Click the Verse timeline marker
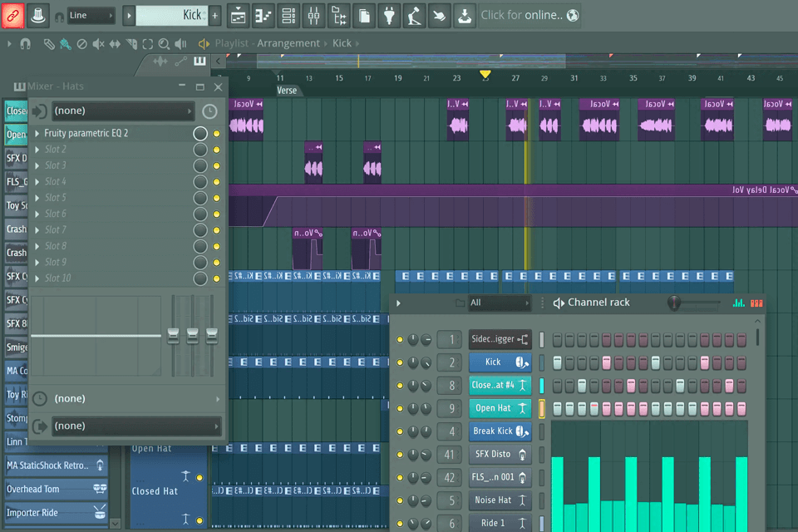The height and width of the screenshot is (532, 798). (x=287, y=90)
